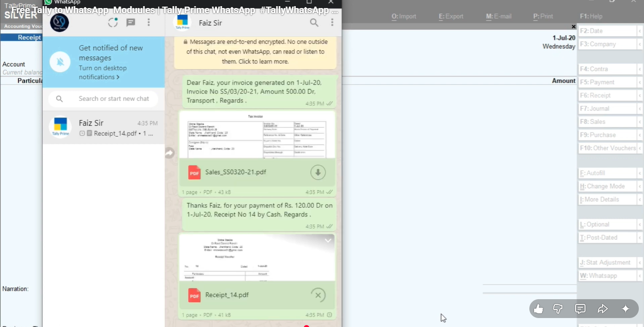Expand the receipt message dropdown chevron
Image resolution: width=644 pixels, height=327 pixels.
(x=328, y=241)
